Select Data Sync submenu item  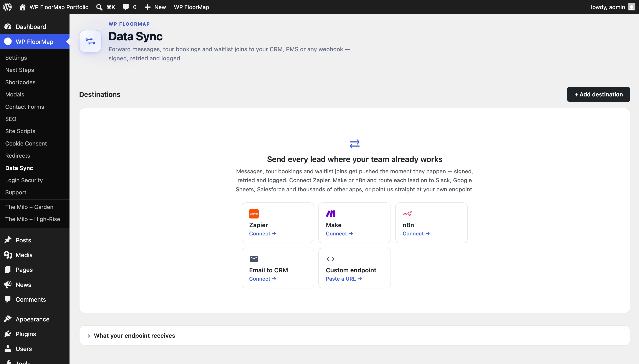[x=19, y=168]
